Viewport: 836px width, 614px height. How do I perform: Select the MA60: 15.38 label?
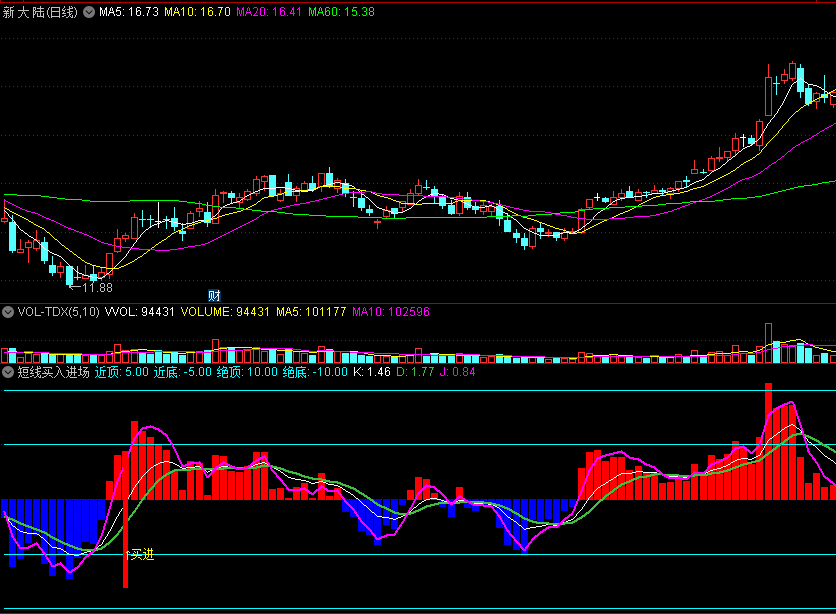point(341,12)
